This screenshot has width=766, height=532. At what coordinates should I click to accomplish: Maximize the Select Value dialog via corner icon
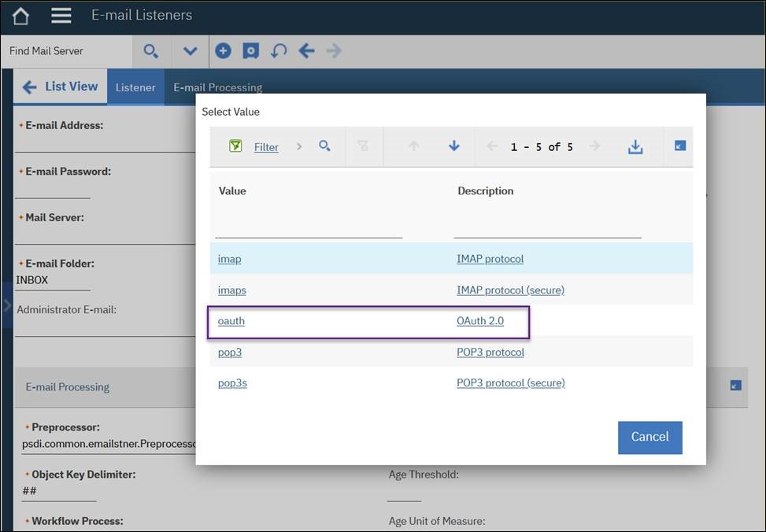coord(679,146)
